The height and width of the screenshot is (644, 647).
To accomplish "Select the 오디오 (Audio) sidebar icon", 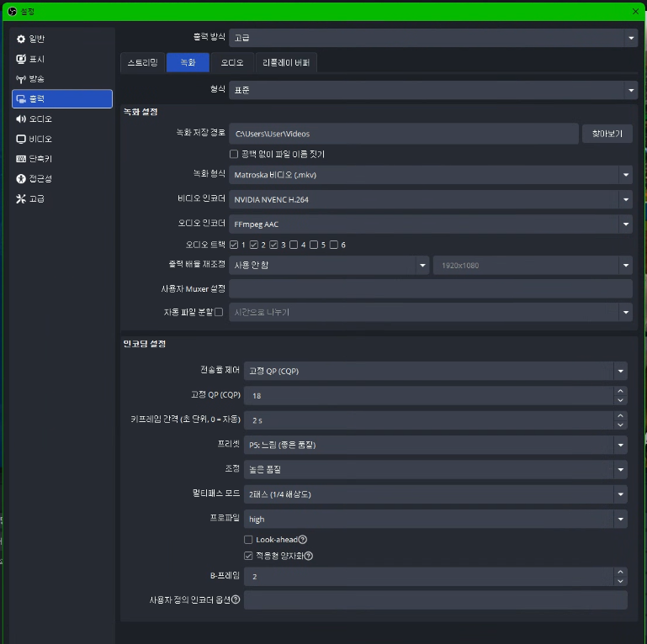I will pyautogui.click(x=22, y=119).
